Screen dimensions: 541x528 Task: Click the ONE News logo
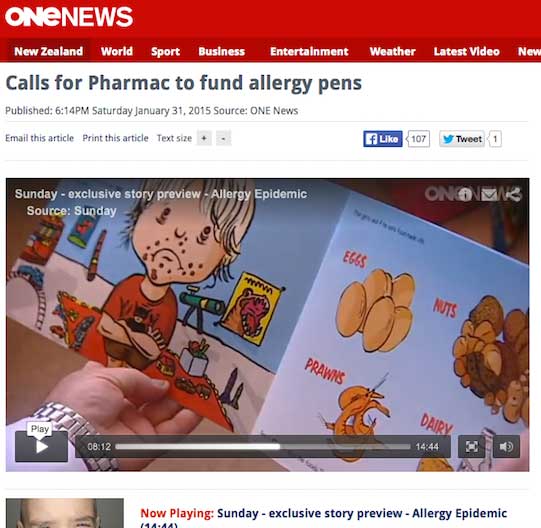click(69, 17)
